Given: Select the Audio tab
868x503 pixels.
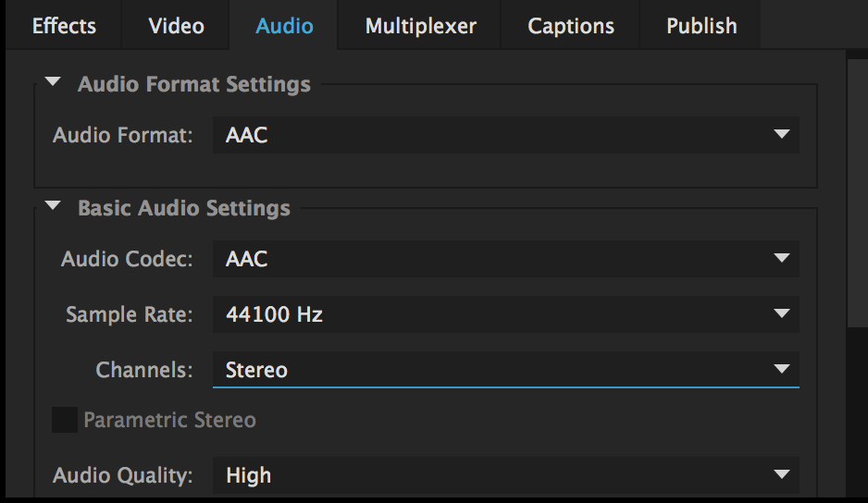Looking at the screenshot, I should (x=284, y=26).
